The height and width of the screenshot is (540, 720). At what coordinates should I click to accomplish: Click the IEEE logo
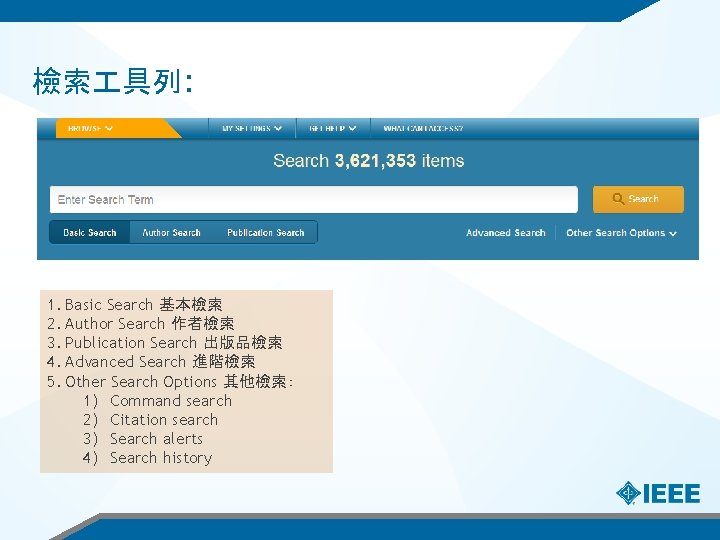[658, 493]
